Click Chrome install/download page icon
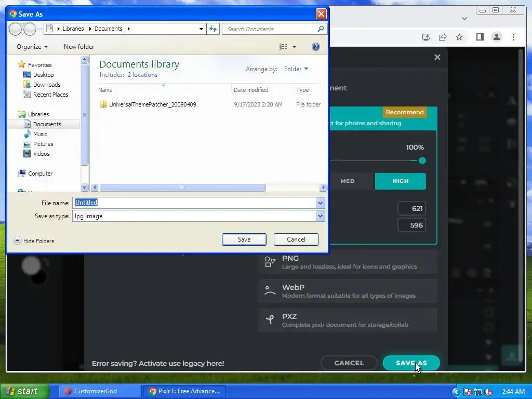 [x=426, y=37]
